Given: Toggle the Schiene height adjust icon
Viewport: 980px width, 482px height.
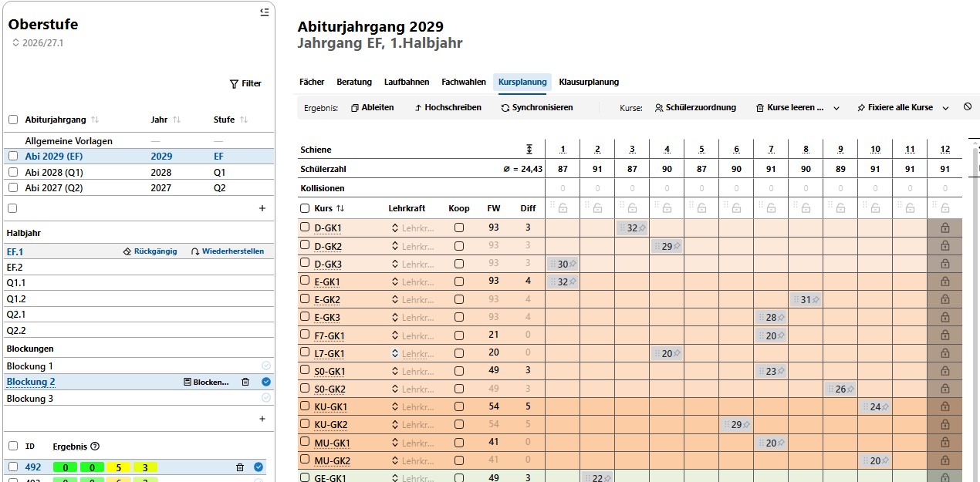Looking at the screenshot, I should [x=529, y=150].
